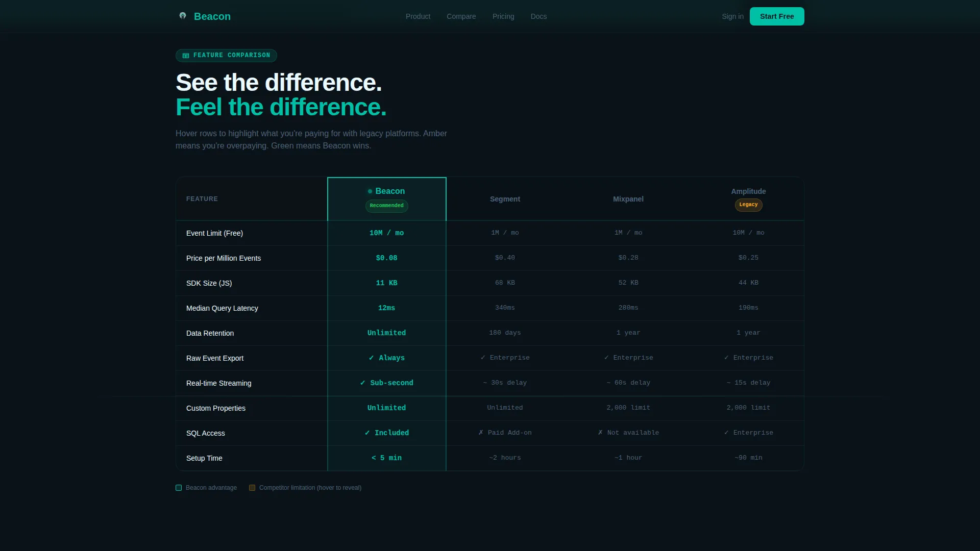Viewport: 980px width, 551px height.
Task: Select the Beacon column header
Action: [387, 199]
